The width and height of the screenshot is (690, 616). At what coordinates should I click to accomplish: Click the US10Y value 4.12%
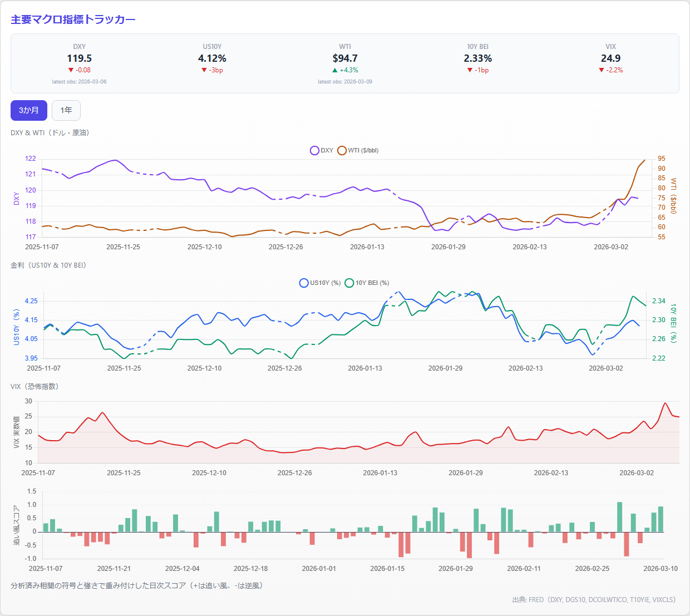point(212,58)
